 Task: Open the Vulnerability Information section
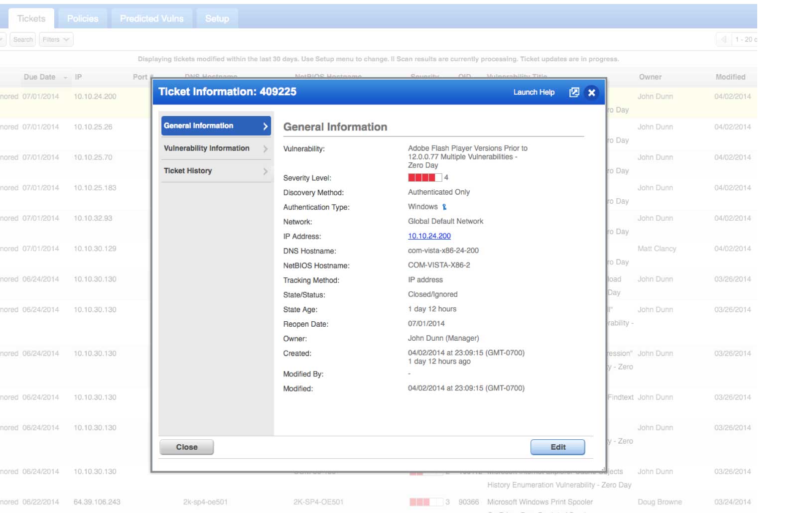point(206,148)
